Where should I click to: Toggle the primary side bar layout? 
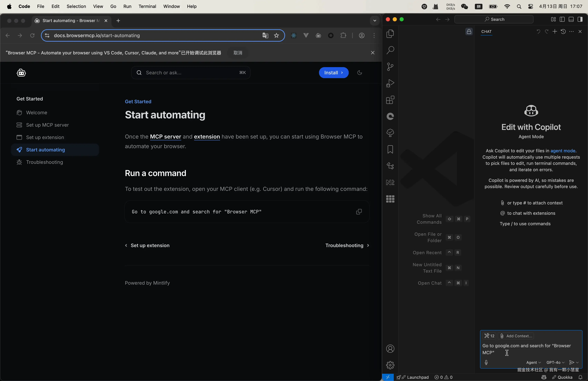tap(562, 20)
